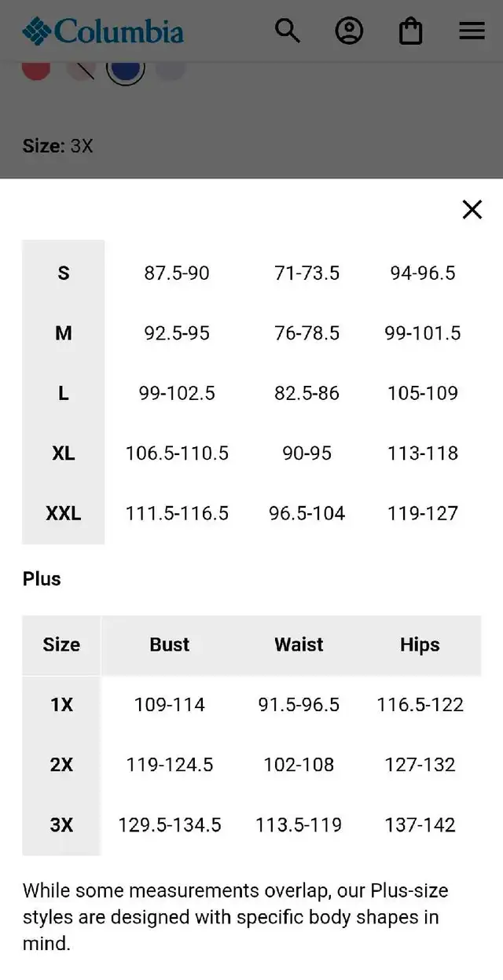Screen dimensions: 503x980
Task: Click the Size: 3X label
Action: (x=58, y=146)
